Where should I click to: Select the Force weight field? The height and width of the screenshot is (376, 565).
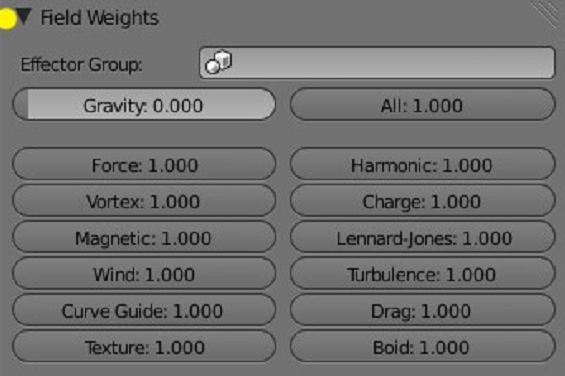144,164
